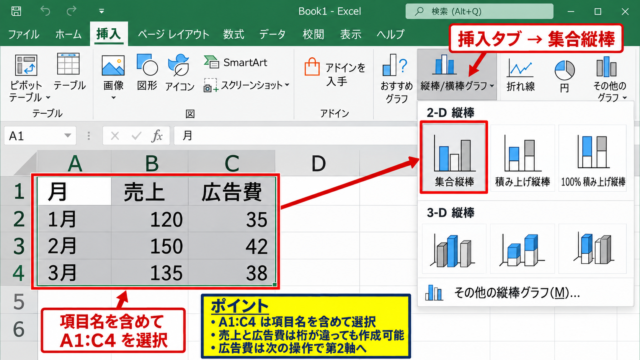Click the Save icon in title bar
The height and width of the screenshot is (360, 640).
pos(16,11)
